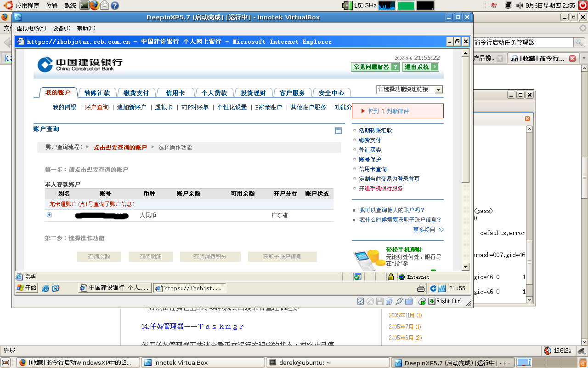Screen dimensions: 588x368
Task: Open the mail launcher in top panel
Action: (x=105, y=6)
